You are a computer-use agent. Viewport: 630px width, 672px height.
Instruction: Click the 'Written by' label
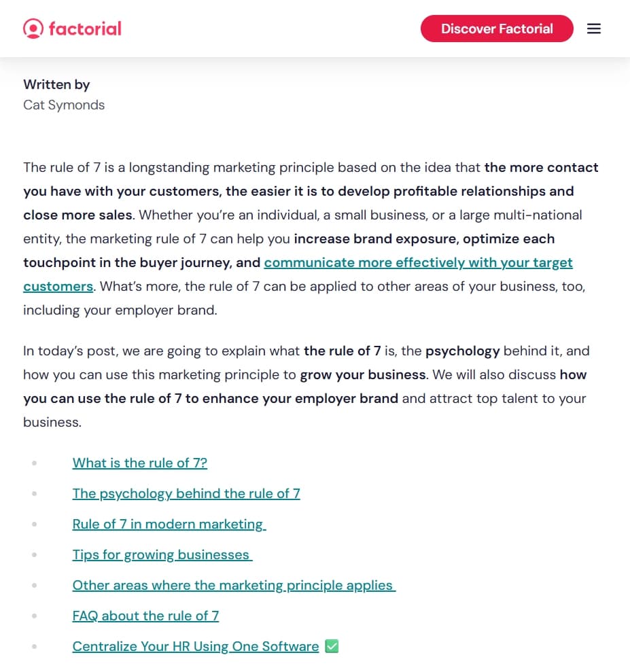(56, 84)
